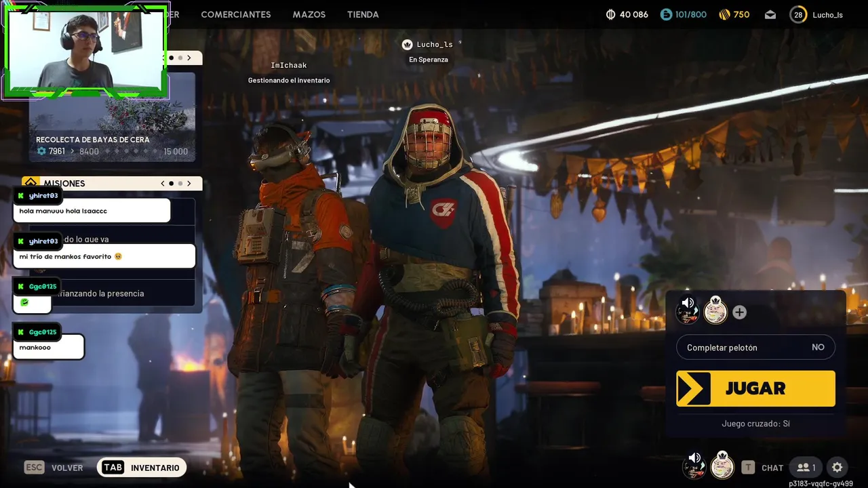
Task: Open the COMERCIANTES tab
Action: point(236,14)
